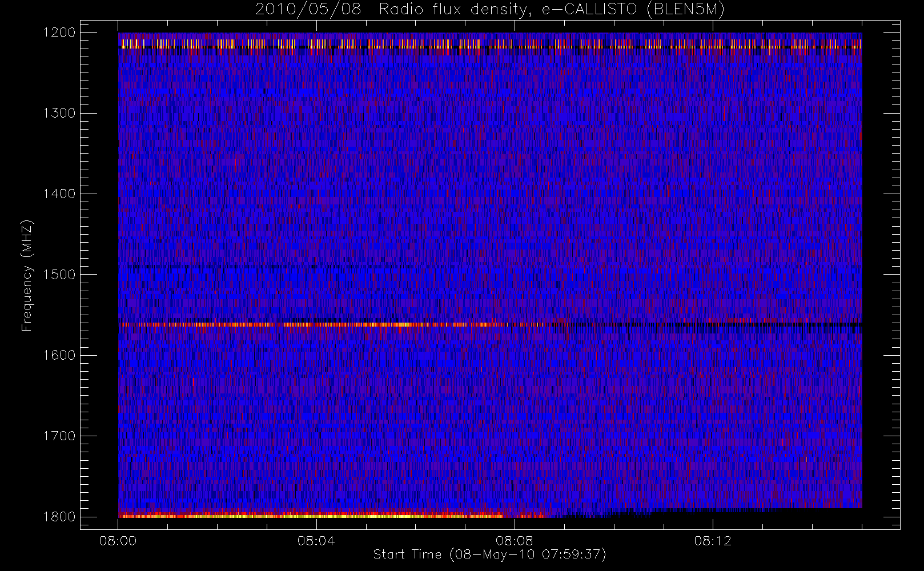Click the 08:04 time tick label
924x571 pixels.
[x=316, y=541]
